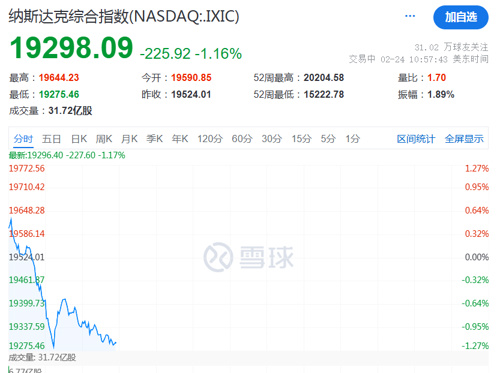Open the 周K chart tab

coord(104,139)
